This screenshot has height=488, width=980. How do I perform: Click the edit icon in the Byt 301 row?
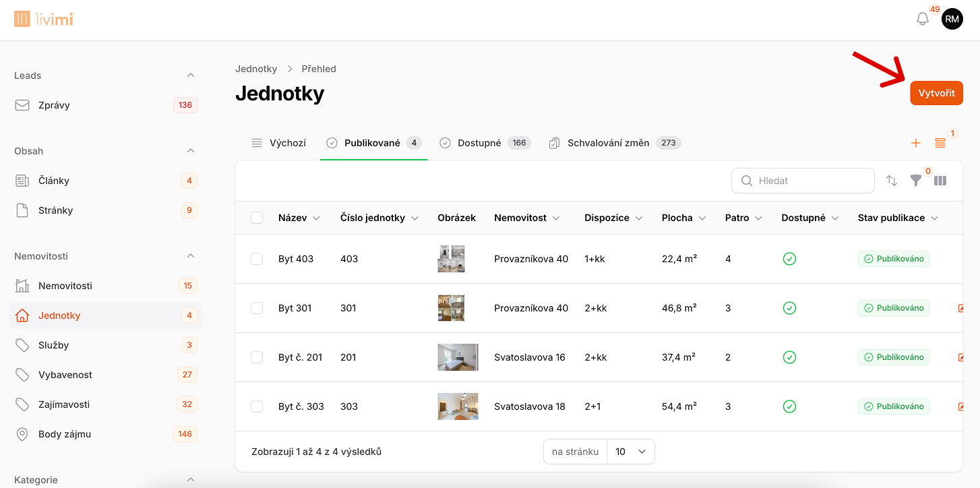coord(960,308)
